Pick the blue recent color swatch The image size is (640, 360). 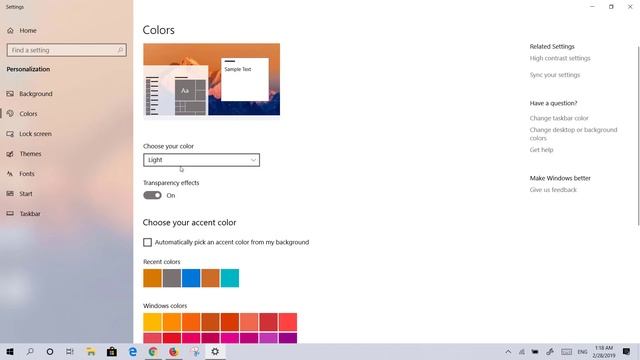[x=191, y=278]
